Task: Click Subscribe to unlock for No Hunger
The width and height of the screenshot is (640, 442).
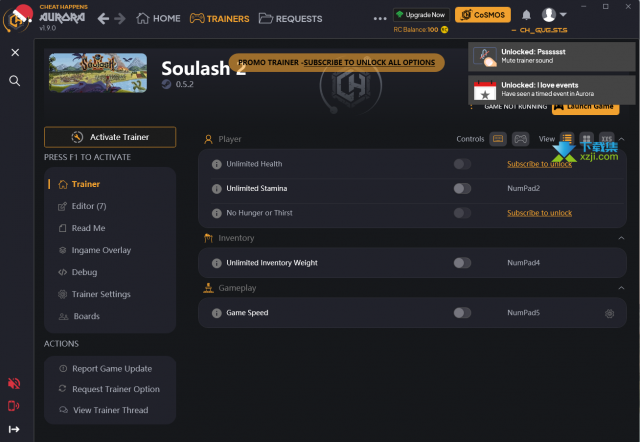Action: (x=539, y=213)
